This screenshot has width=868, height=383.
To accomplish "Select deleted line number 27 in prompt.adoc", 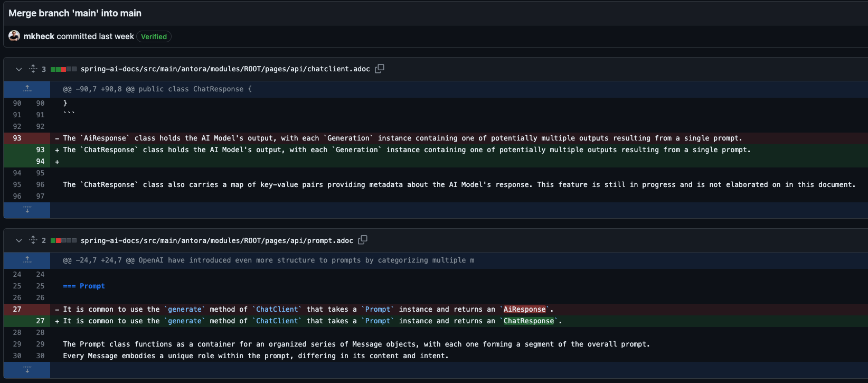I will coord(17,309).
